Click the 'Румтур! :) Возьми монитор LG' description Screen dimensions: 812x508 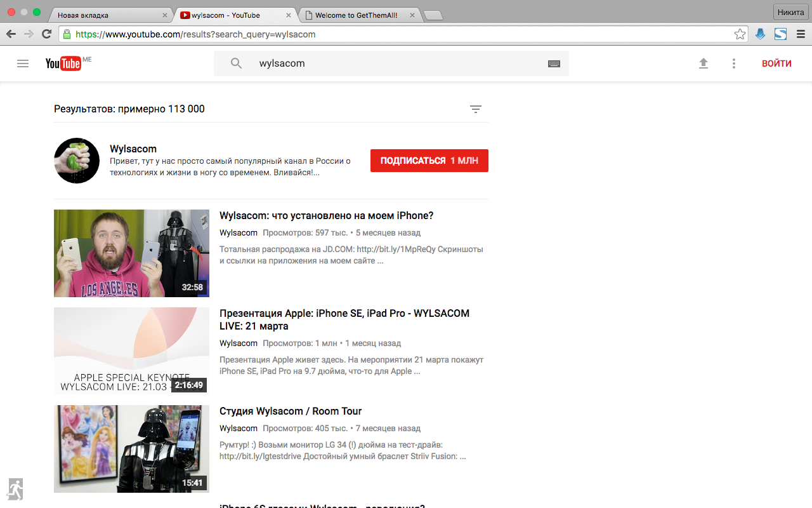343,451
